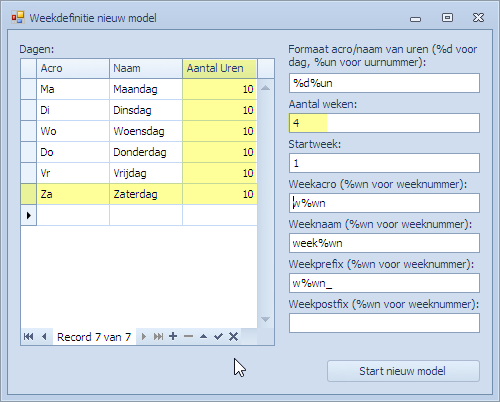This screenshot has width=500, height=402.
Task: Click Woensdag's Aantal Uren cell
Action: (220, 131)
